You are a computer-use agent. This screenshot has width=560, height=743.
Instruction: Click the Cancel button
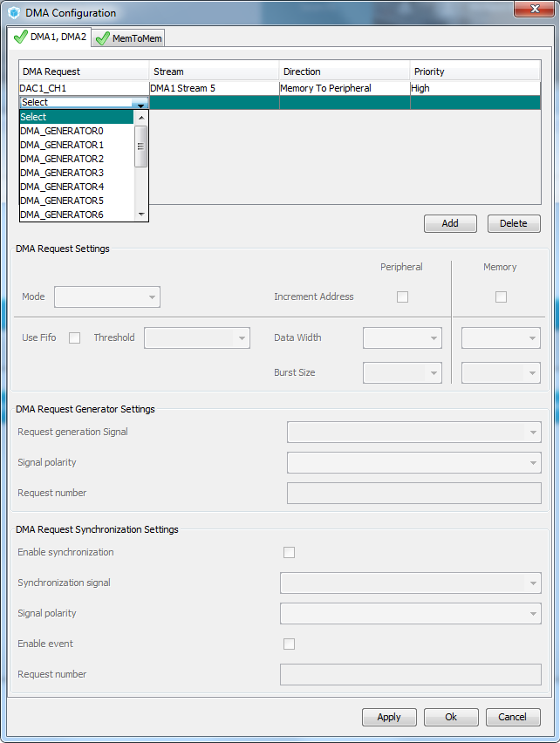point(513,718)
